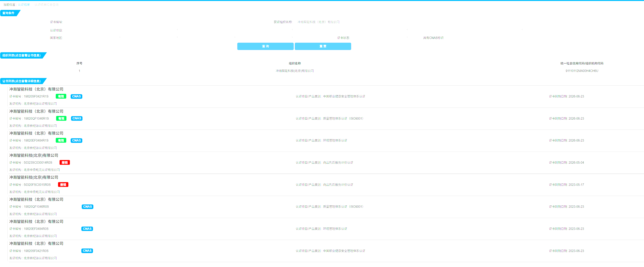This screenshot has height=267, width=644.
Task: Select the 组织列表 section header tab
Action: 22,55
